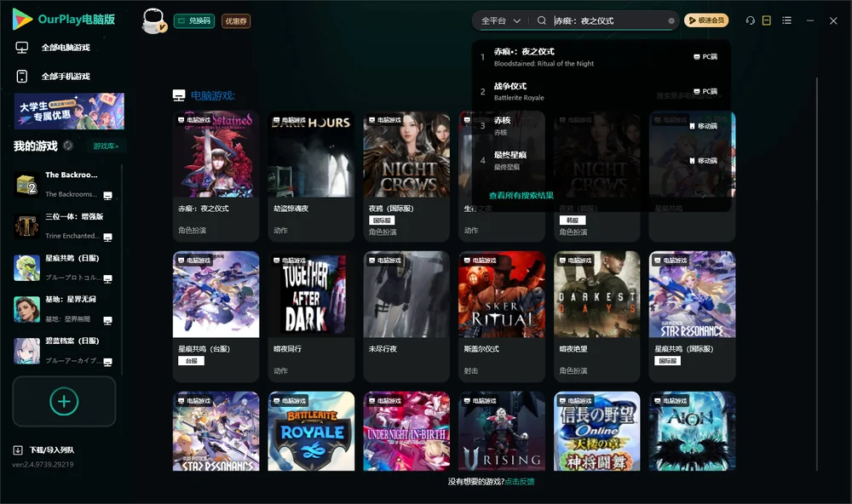
Task: Select suggestion 赤痕：夜之仪式 Bloodstained
Action: [x=600, y=56]
